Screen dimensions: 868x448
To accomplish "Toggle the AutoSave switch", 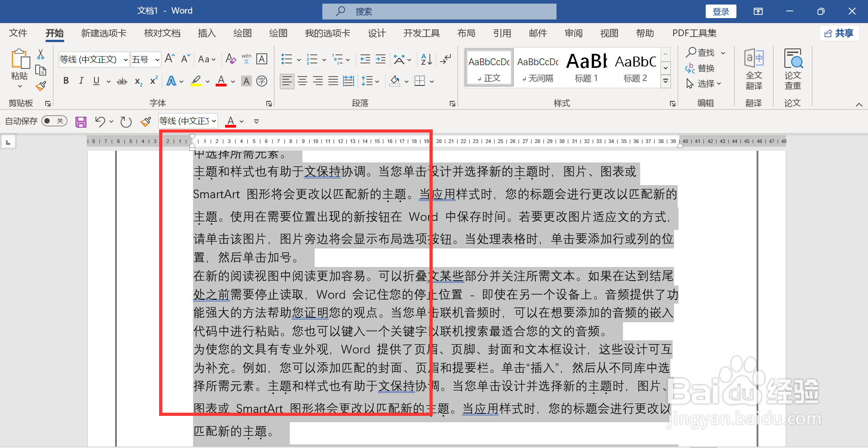I will pos(54,121).
